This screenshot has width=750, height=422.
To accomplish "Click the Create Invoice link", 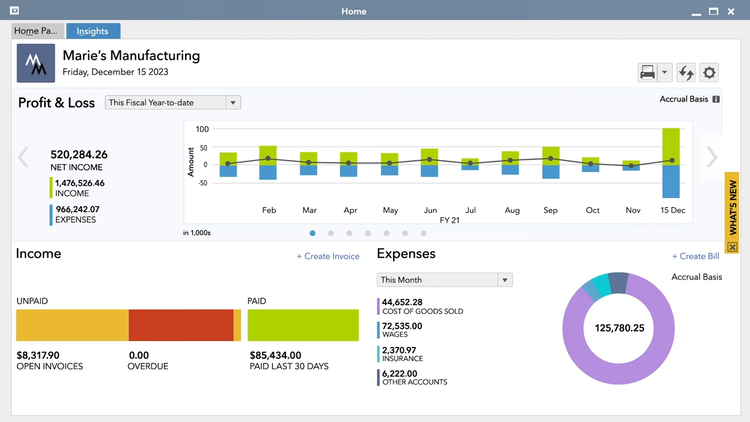I will (x=328, y=256).
